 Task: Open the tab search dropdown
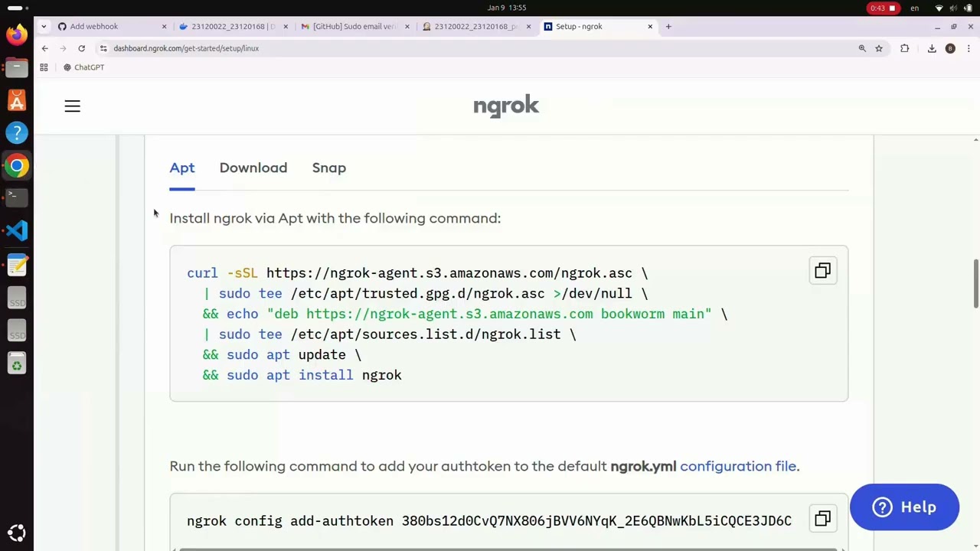pyautogui.click(x=44, y=26)
